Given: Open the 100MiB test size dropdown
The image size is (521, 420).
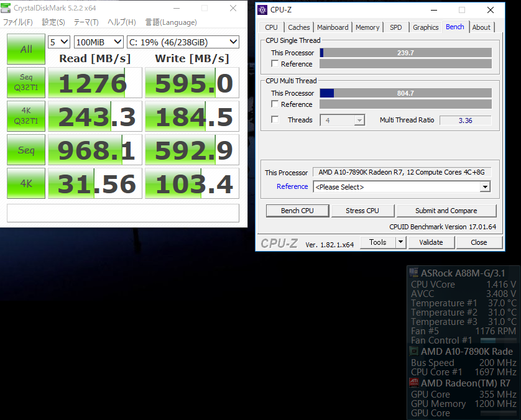Looking at the screenshot, I should click(x=99, y=42).
